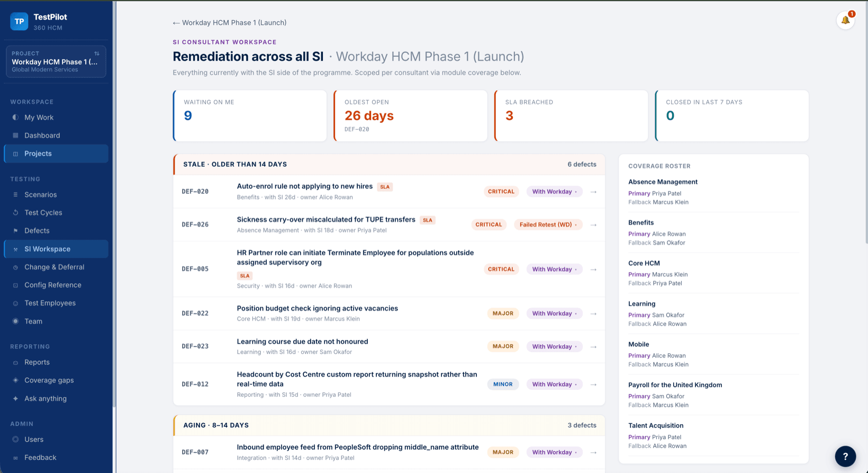Open DEF-012 With Workday status dropdown
This screenshot has height=473, width=868.
(554, 385)
